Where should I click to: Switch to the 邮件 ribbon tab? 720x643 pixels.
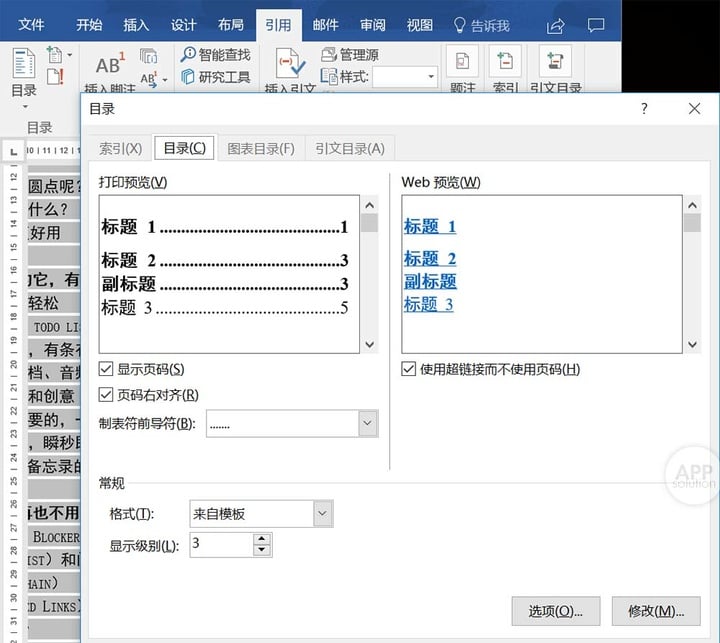click(x=326, y=25)
